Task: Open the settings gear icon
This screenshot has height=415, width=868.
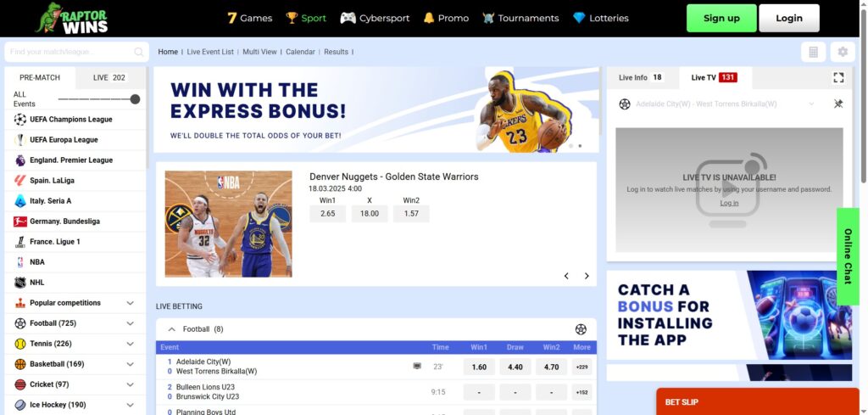Action: [843, 52]
